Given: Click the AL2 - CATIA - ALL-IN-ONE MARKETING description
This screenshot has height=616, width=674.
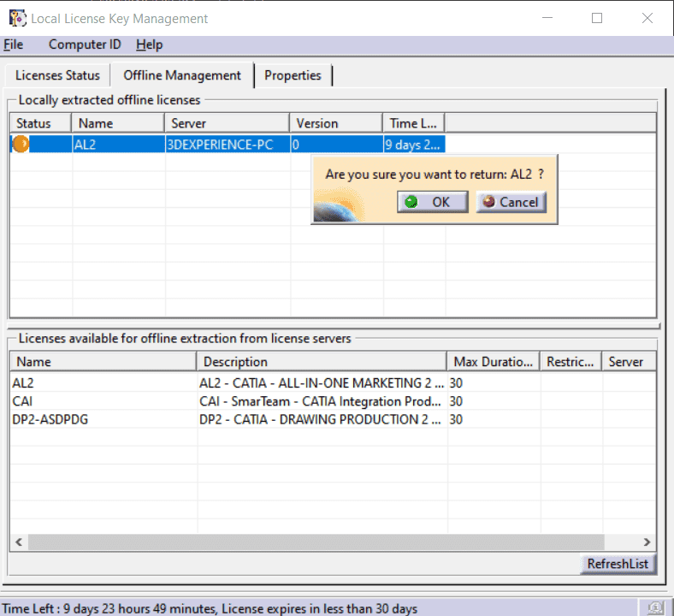Looking at the screenshot, I should (322, 383).
